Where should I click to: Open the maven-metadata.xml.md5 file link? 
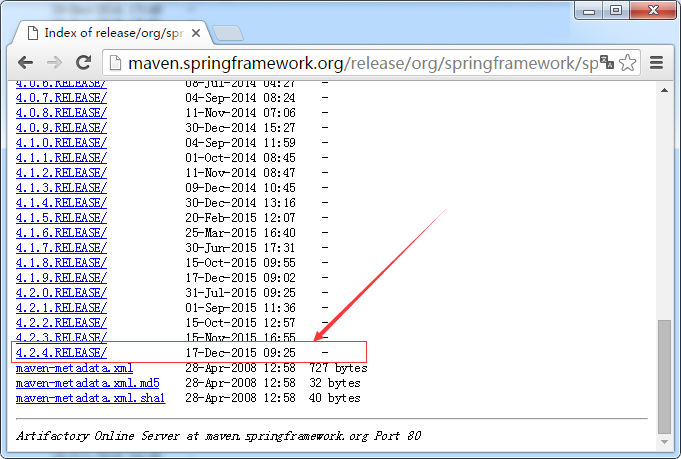coord(88,383)
